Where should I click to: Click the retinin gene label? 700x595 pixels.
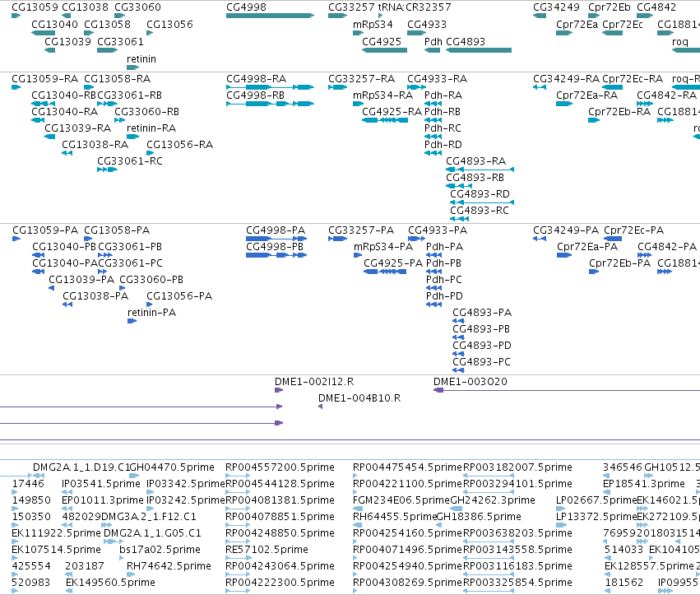141,59
